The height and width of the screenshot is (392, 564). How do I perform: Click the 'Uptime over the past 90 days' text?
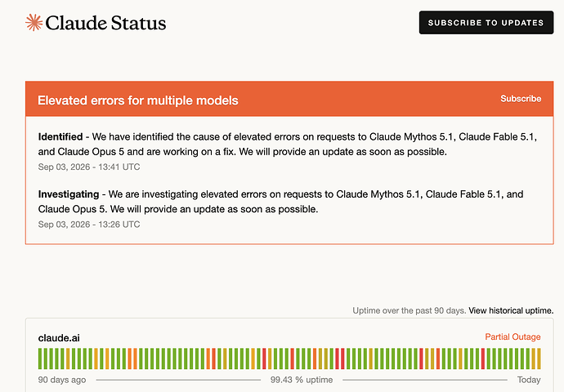click(x=410, y=310)
